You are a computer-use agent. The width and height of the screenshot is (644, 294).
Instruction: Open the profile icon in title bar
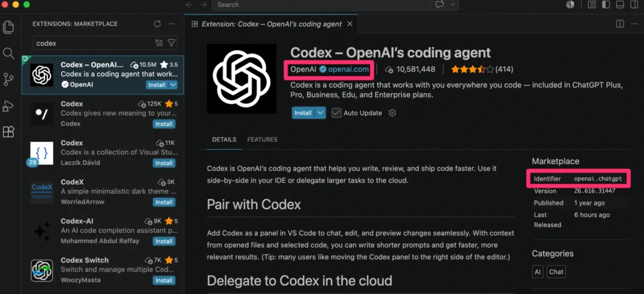[x=570, y=4]
